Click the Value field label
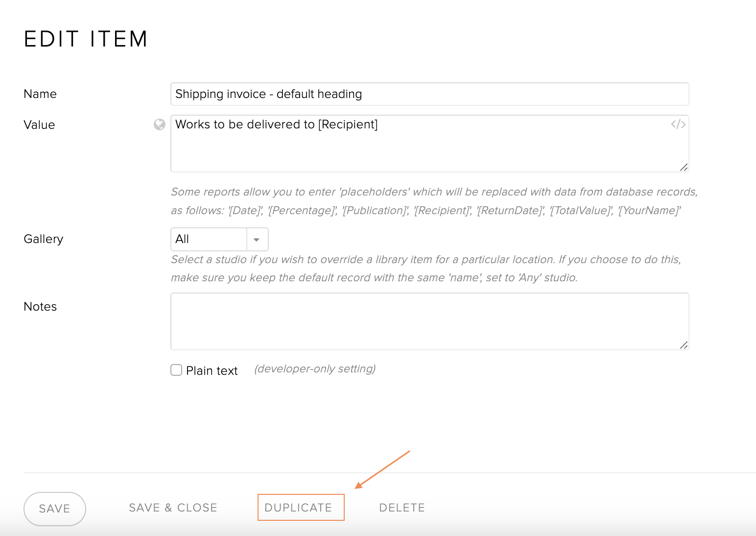 39,125
